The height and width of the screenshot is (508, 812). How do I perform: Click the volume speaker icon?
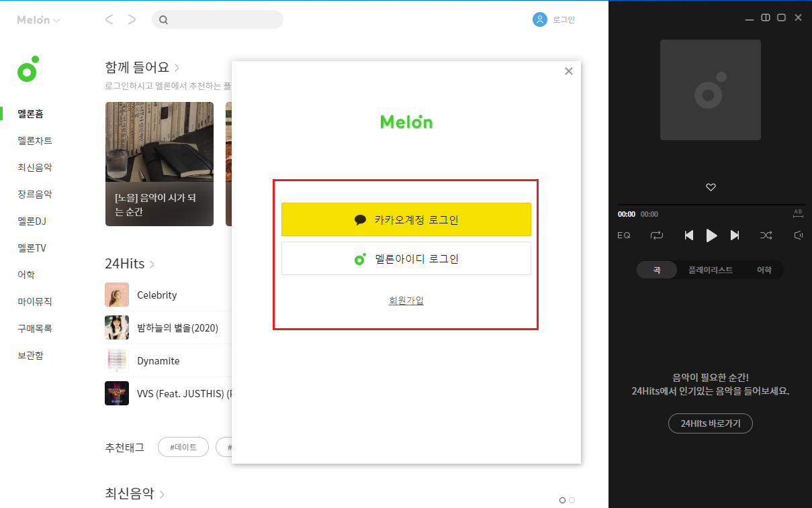click(x=799, y=236)
